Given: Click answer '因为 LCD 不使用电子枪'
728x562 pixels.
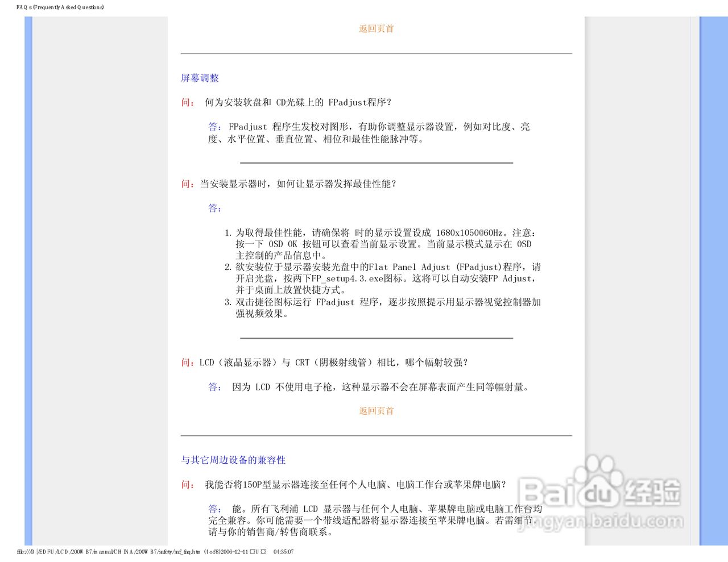Looking at the screenshot, I should coord(380,387).
